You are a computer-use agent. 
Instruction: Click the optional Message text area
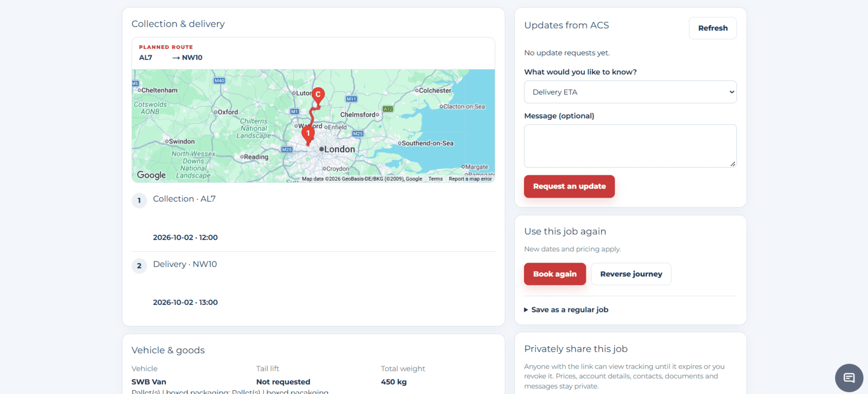tap(630, 146)
